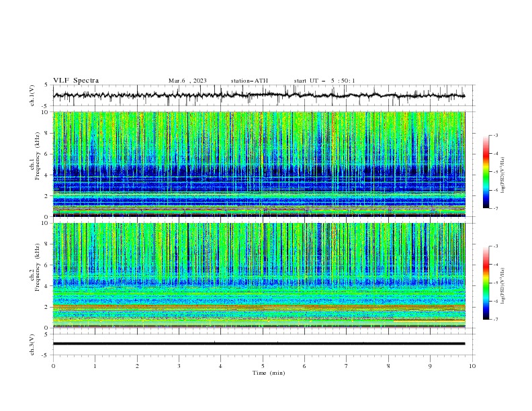Click the ch.1 colorbar 'log(PSD)(V²/Hz)' label

[x=502, y=175]
